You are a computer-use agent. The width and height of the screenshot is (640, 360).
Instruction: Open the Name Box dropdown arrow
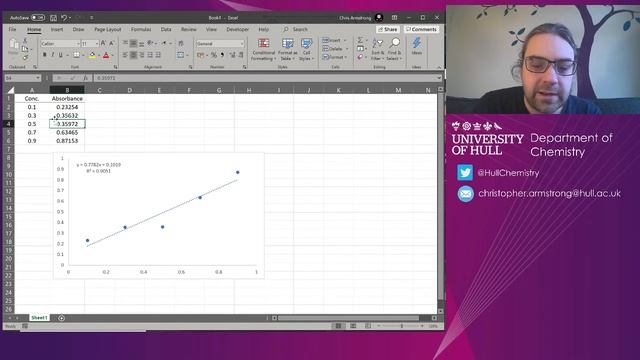tap(38, 78)
